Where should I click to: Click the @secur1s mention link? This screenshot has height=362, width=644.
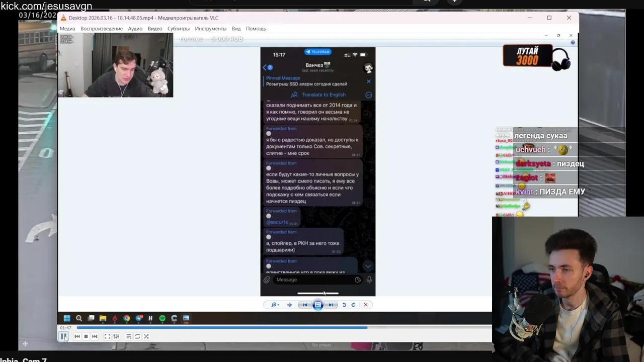pos(277,222)
